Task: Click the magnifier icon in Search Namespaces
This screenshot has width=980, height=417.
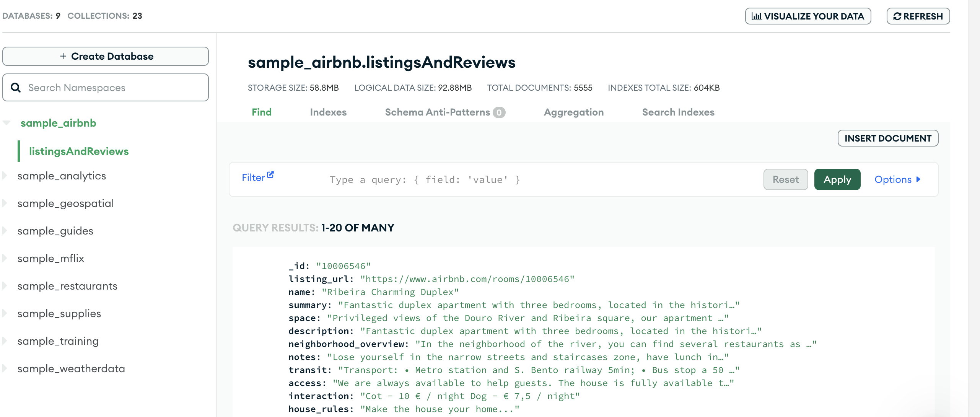Action: tap(16, 88)
